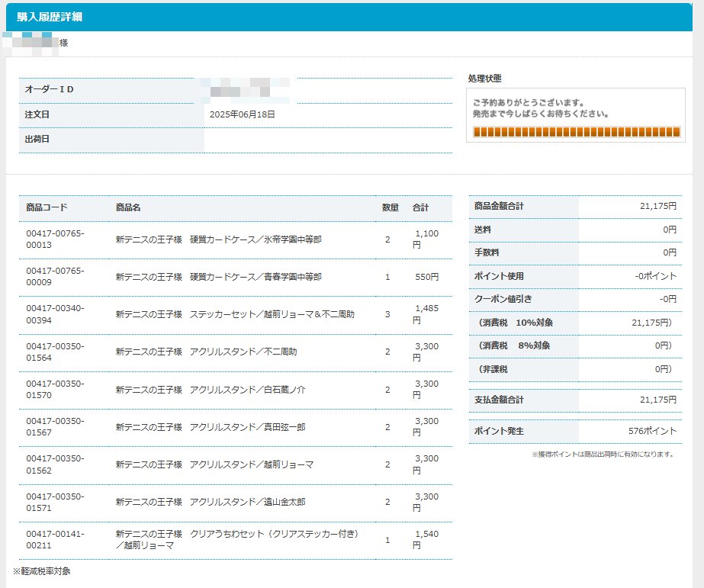
Task: Select product code 00417-00765-00009
Action: [x=55, y=277]
